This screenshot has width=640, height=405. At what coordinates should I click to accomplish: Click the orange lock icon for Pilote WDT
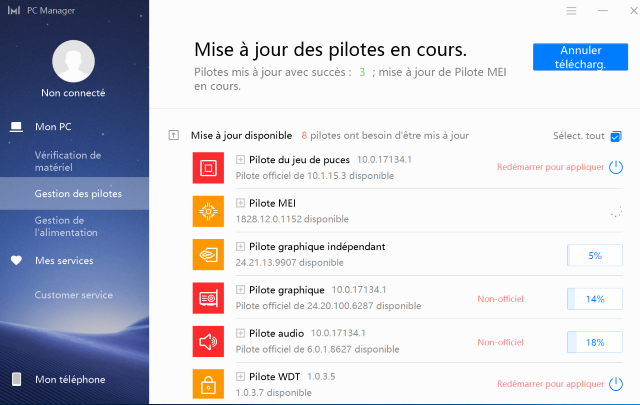pyautogui.click(x=208, y=384)
